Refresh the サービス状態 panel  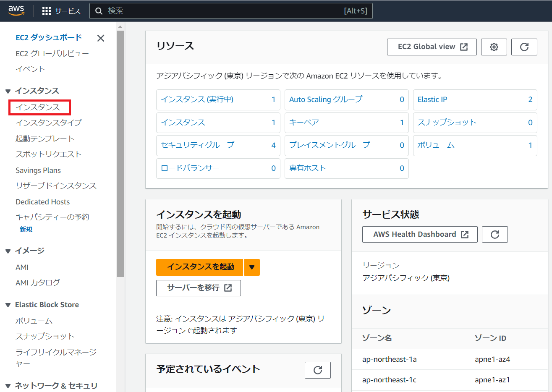[494, 234]
